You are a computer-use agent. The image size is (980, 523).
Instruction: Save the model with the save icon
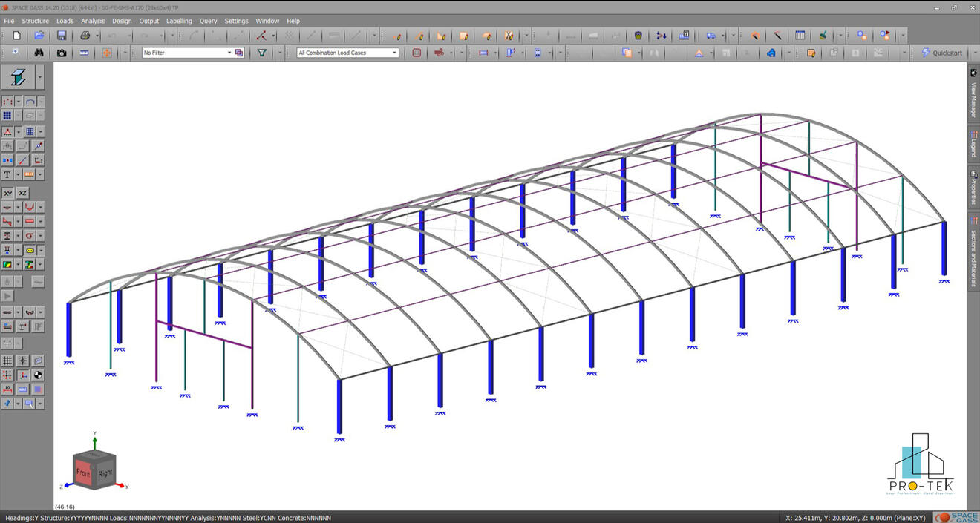(x=62, y=35)
